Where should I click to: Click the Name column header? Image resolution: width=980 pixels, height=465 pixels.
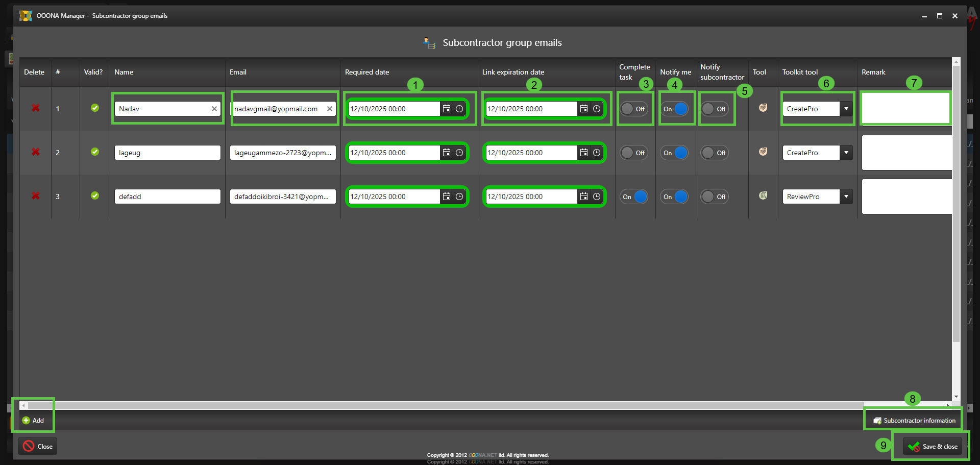[x=124, y=72]
